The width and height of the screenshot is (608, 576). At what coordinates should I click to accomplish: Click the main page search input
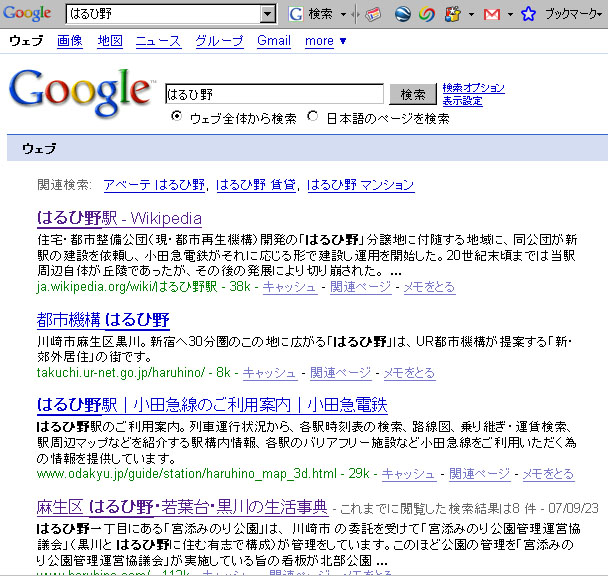coord(275,94)
